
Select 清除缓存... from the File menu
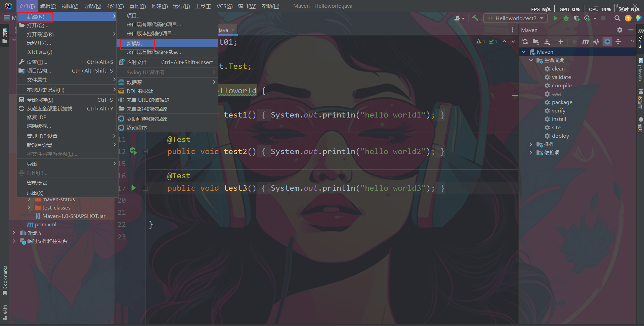67,126
